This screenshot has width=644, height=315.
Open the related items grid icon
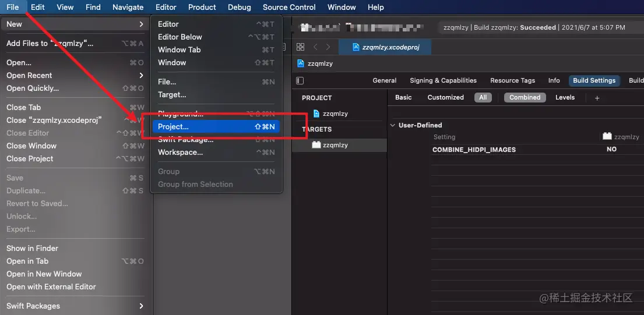click(x=300, y=47)
